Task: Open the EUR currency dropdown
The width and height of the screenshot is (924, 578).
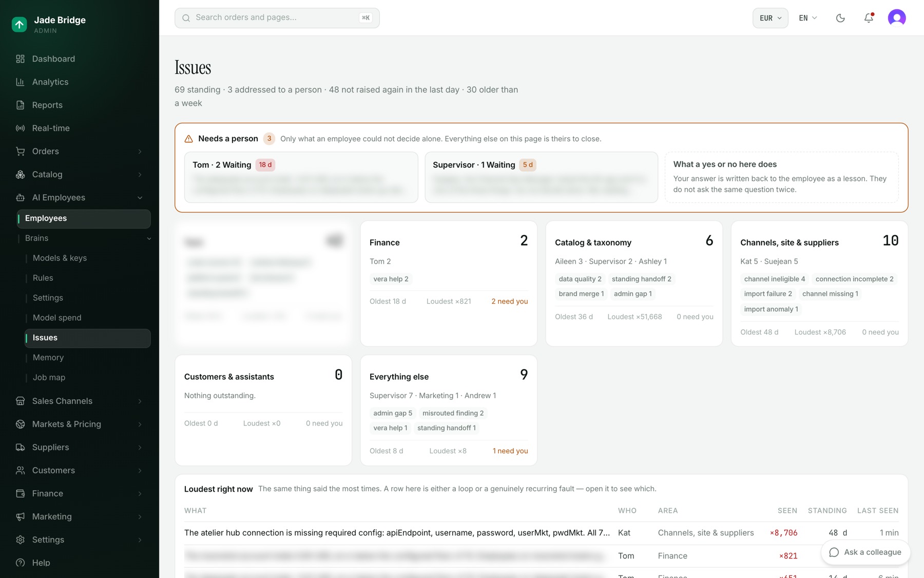Action: [771, 18]
